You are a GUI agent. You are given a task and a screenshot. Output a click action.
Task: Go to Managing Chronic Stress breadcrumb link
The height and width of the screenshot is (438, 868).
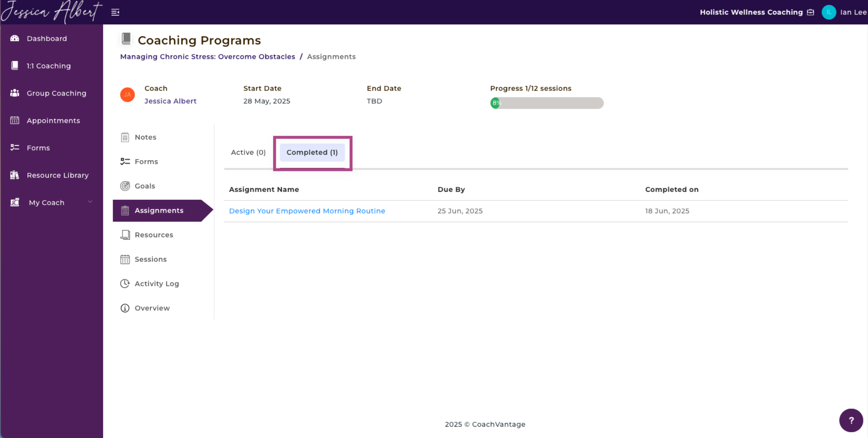(x=207, y=56)
